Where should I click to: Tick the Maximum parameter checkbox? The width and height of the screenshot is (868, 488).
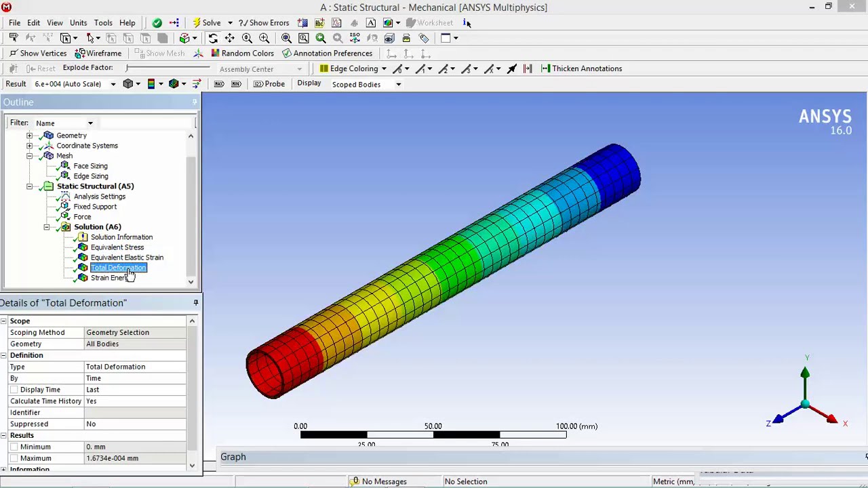(14, 458)
